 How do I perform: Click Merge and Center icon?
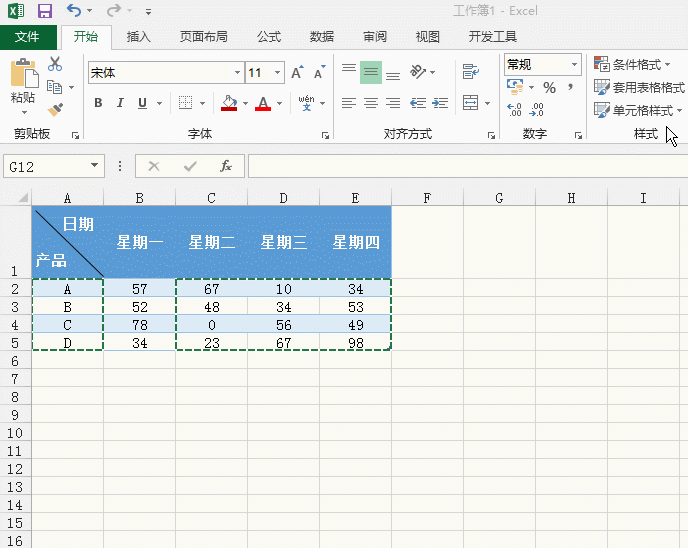click(470, 103)
